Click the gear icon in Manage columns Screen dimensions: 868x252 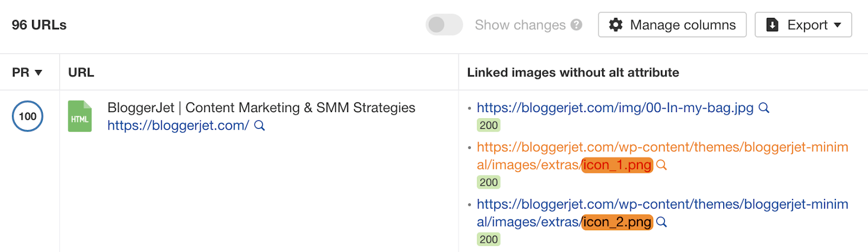(x=616, y=25)
